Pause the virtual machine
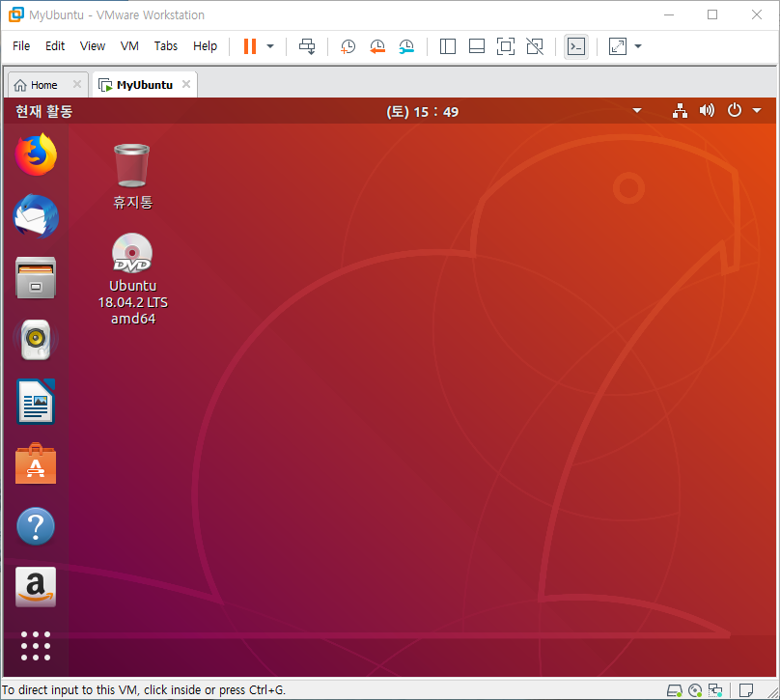 click(x=250, y=46)
